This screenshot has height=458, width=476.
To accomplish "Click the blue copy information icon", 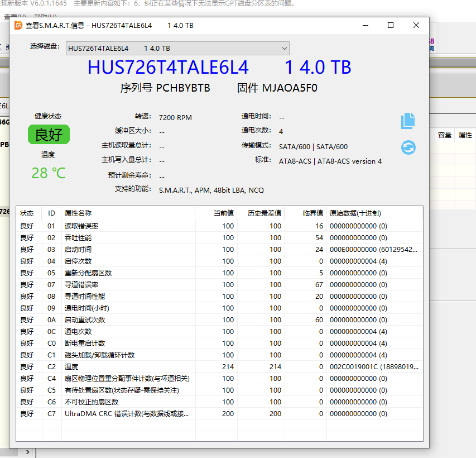I will pyautogui.click(x=408, y=121).
